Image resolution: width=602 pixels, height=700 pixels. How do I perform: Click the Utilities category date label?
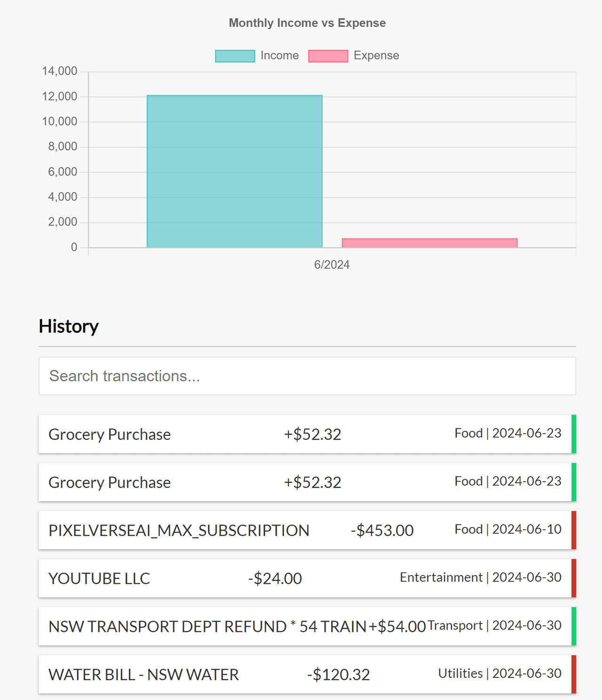(x=499, y=674)
